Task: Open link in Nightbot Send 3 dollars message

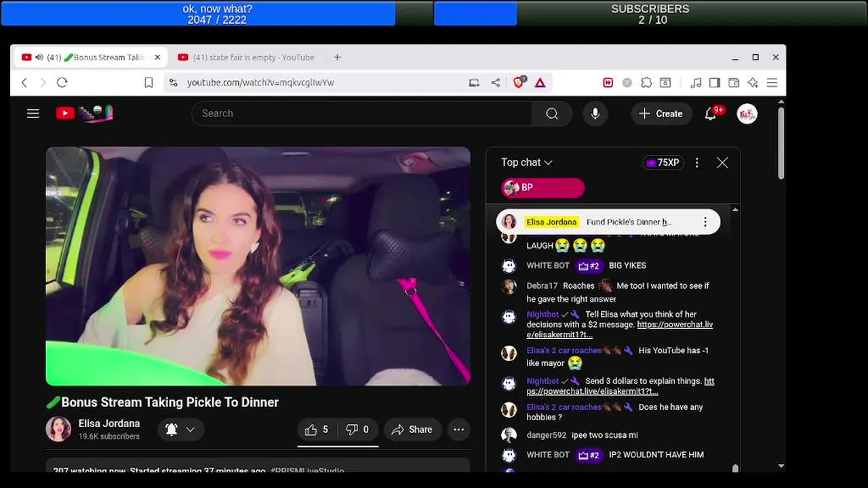Action: click(619, 386)
